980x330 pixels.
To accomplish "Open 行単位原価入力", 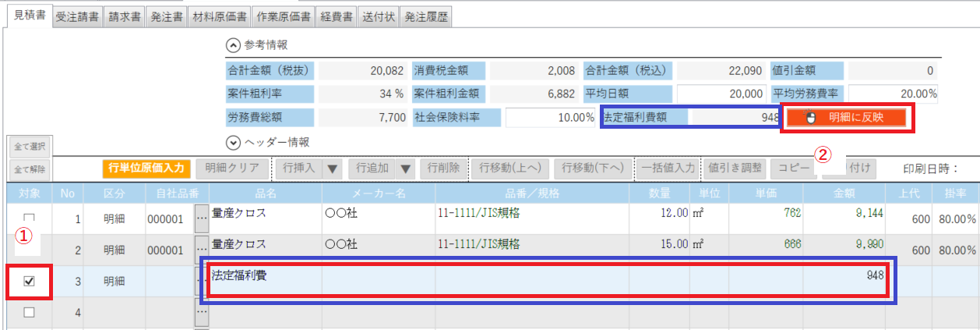I will click(146, 168).
